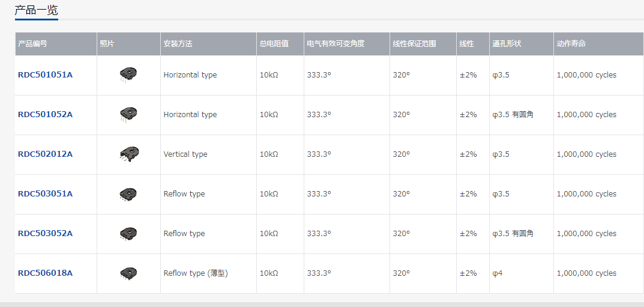Click the 产品编号 column header

click(32, 44)
